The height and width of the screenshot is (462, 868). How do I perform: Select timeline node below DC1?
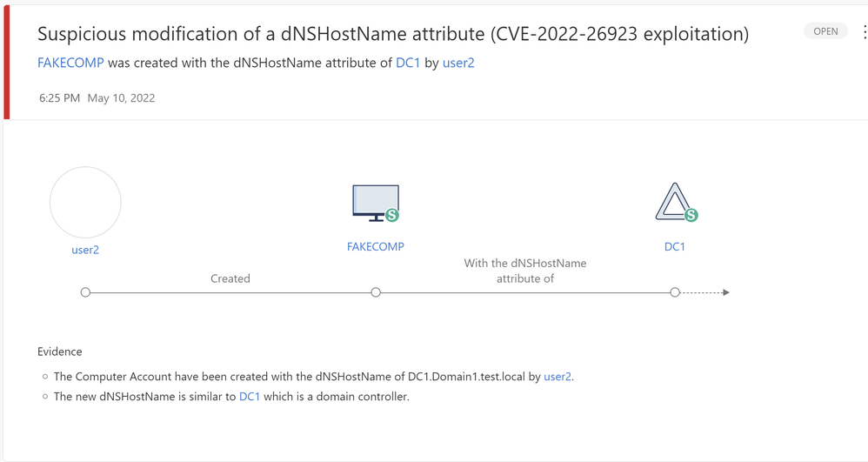click(x=675, y=292)
